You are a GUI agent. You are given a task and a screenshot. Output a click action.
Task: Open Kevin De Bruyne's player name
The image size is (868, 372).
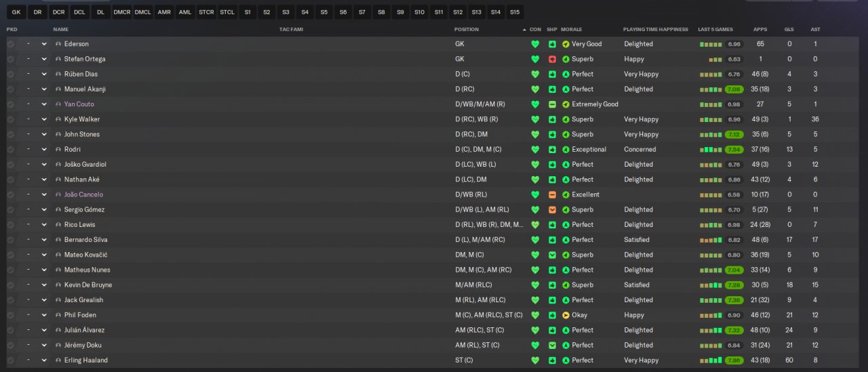click(x=88, y=285)
